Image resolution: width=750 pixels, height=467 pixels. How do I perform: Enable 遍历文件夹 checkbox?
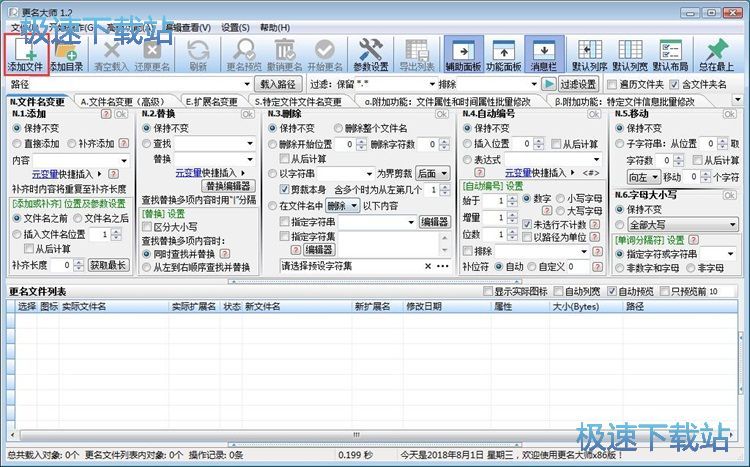pyautogui.click(x=611, y=85)
